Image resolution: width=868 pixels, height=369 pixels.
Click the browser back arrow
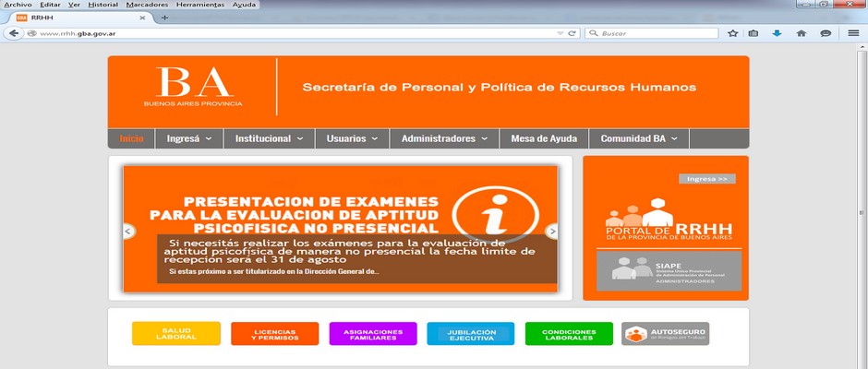pos(14,33)
